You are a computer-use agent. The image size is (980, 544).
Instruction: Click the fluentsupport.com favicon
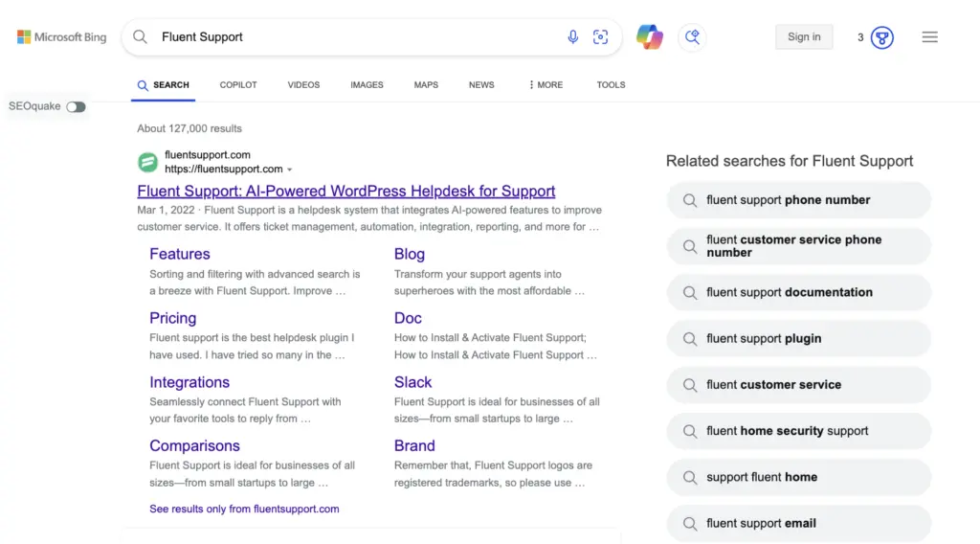click(x=147, y=162)
